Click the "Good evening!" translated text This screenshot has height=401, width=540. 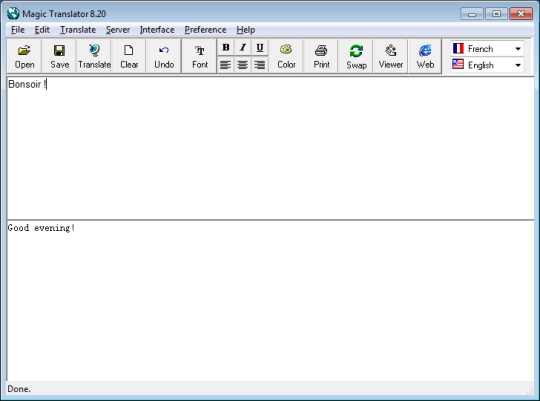point(41,228)
